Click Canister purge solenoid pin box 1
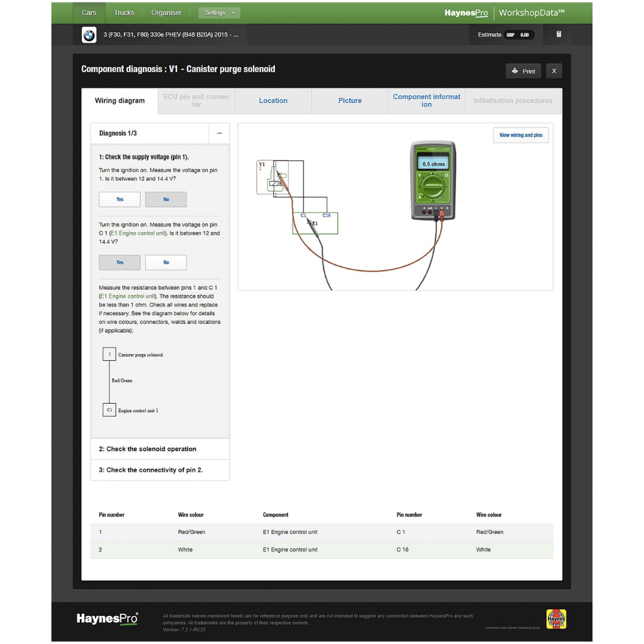The image size is (644, 644). 109,354
